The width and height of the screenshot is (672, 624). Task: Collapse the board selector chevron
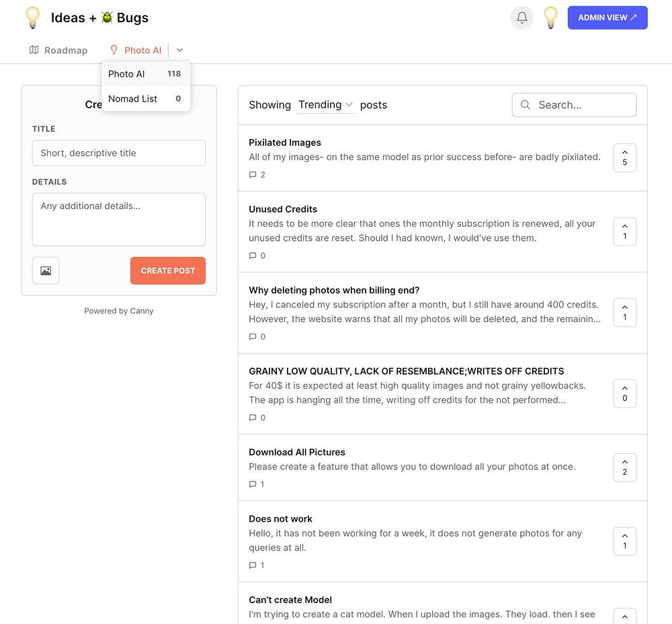point(179,50)
